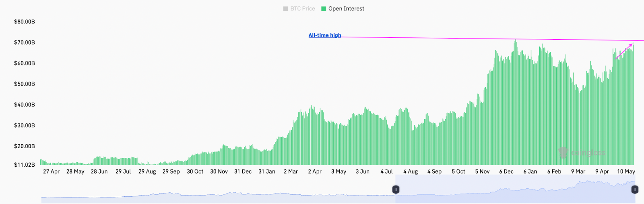644x204 pixels.
Task: Click the grey BTC Price legend swatch
Action: pos(286,9)
